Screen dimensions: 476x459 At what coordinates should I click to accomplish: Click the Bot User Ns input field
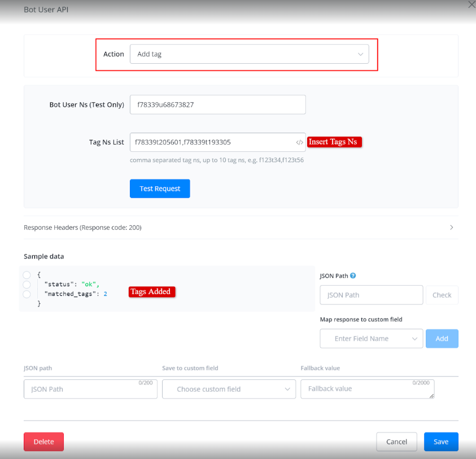pyautogui.click(x=217, y=104)
